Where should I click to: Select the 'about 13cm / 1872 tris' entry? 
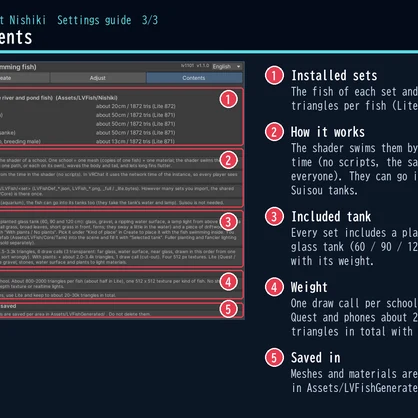(x=136, y=141)
